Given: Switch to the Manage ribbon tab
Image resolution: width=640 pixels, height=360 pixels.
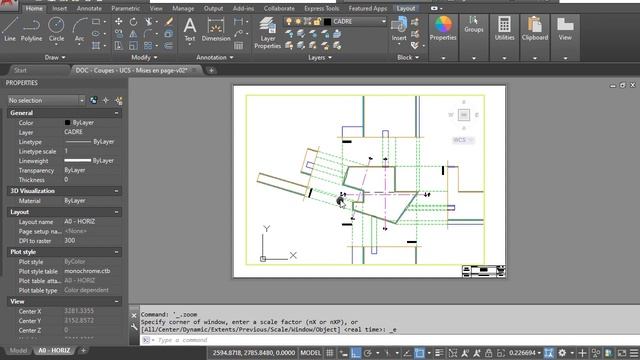Looking at the screenshot, I should 183,9.
